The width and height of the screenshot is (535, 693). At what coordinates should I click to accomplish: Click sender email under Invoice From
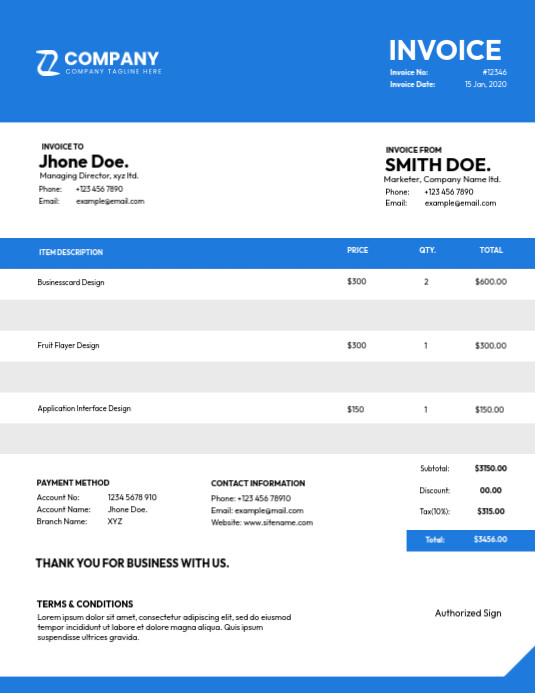(x=460, y=203)
